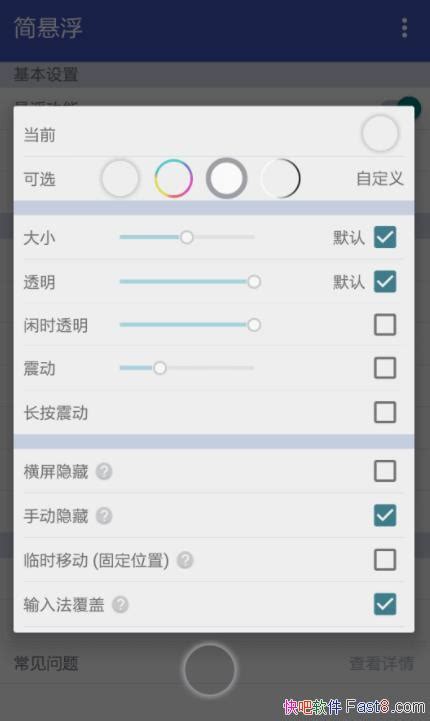
Task: Click the 自定义 custom style button
Action: pyautogui.click(x=380, y=178)
